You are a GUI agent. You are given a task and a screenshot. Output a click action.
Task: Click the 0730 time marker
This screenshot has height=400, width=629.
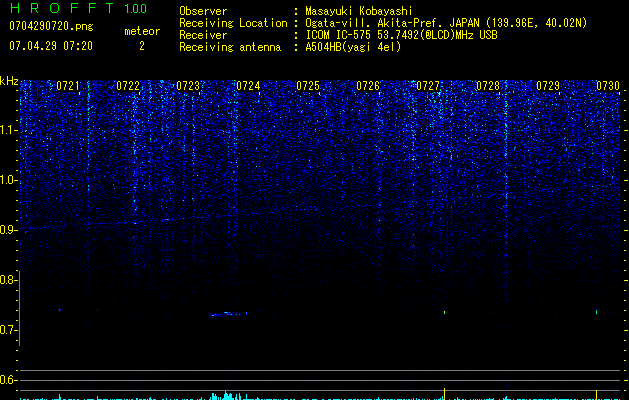click(608, 86)
